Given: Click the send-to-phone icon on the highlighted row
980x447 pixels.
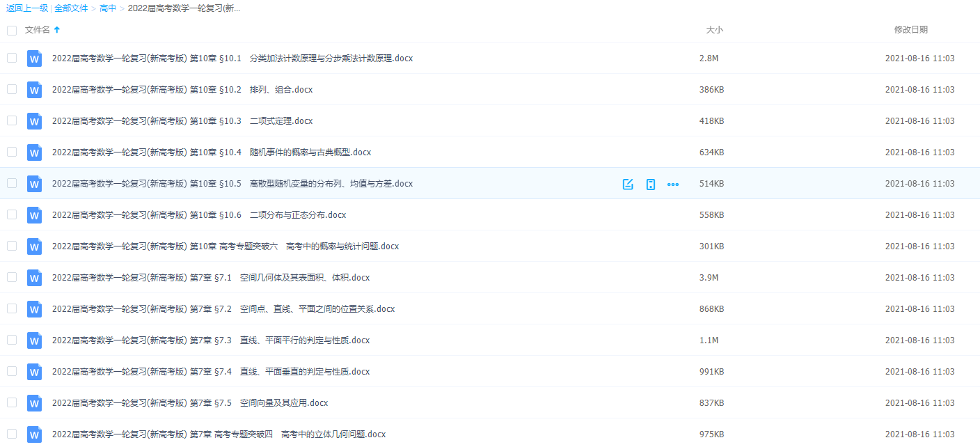Looking at the screenshot, I should click(x=651, y=184).
